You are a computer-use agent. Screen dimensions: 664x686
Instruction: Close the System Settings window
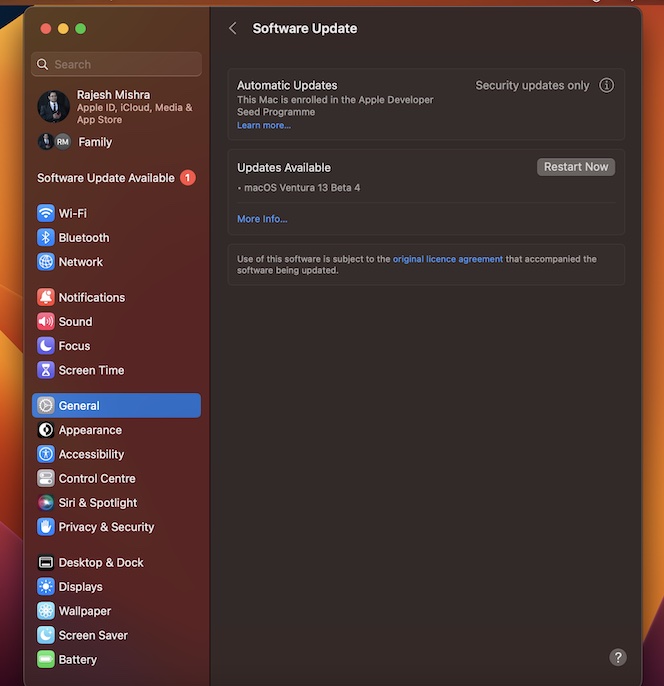pyautogui.click(x=45, y=29)
